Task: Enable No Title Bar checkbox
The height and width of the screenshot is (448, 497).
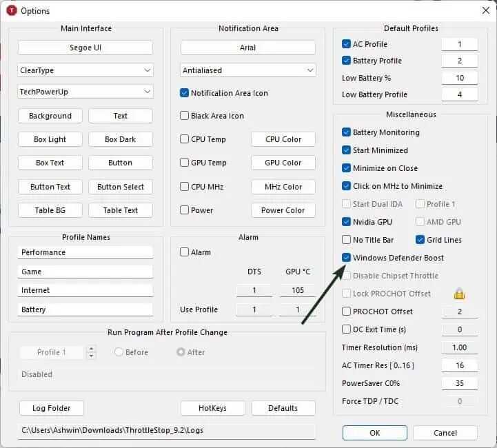Action: 346,240
